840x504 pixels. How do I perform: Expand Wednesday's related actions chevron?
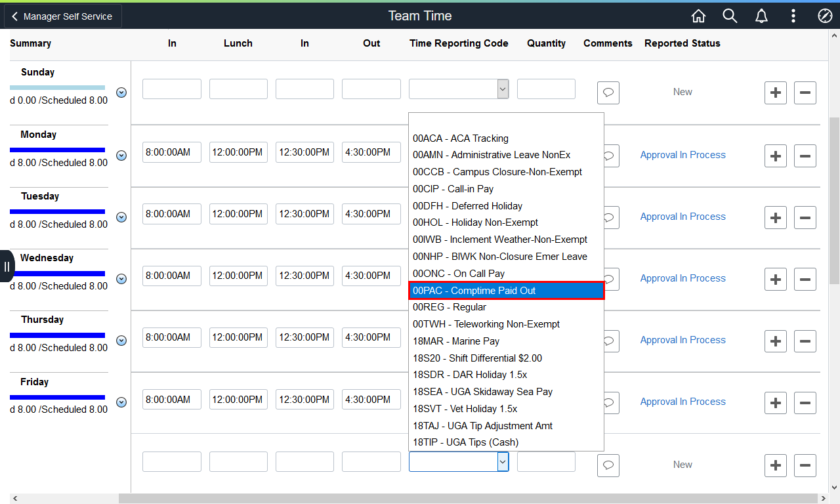tap(121, 279)
